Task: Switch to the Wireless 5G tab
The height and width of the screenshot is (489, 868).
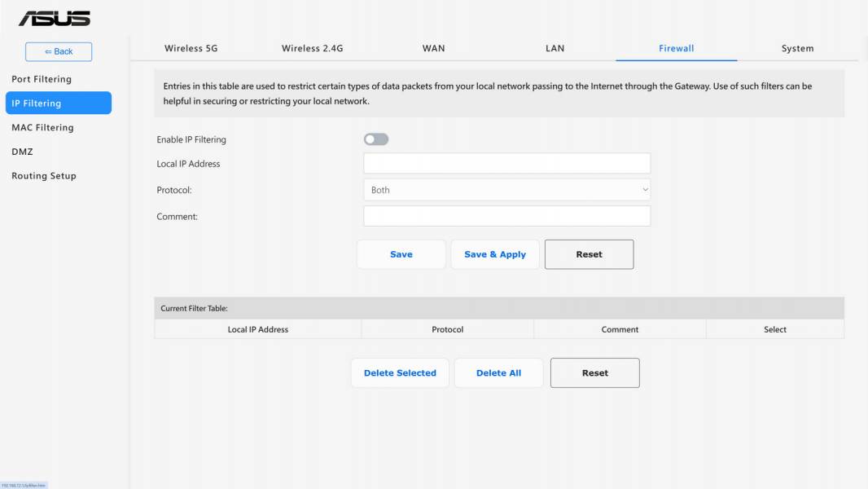Action: 191,48
